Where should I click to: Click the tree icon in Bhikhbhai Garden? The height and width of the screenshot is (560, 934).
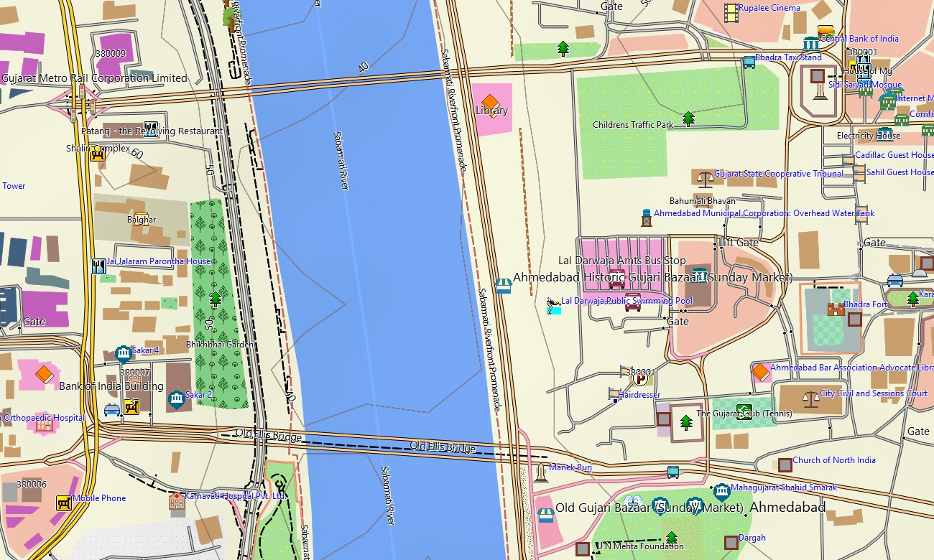click(x=214, y=299)
